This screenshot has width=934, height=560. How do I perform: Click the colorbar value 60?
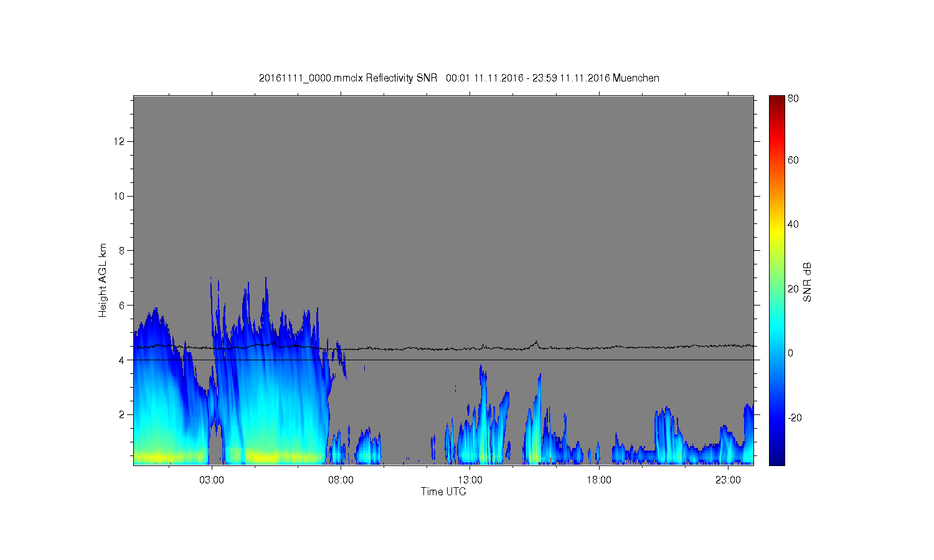793,160
